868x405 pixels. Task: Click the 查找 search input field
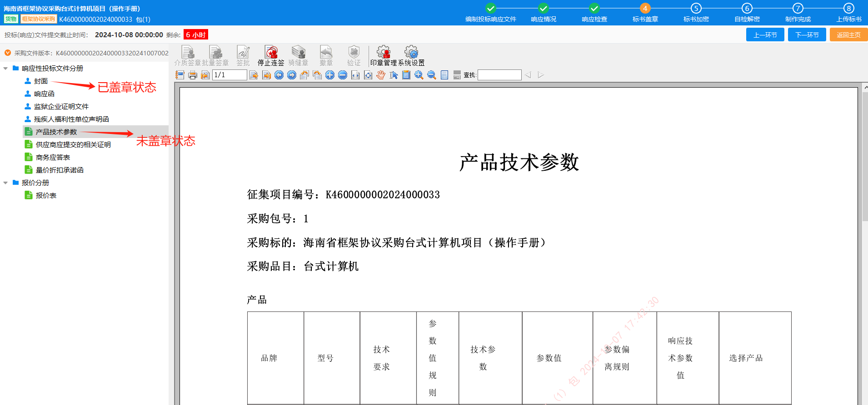[x=499, y=75]
